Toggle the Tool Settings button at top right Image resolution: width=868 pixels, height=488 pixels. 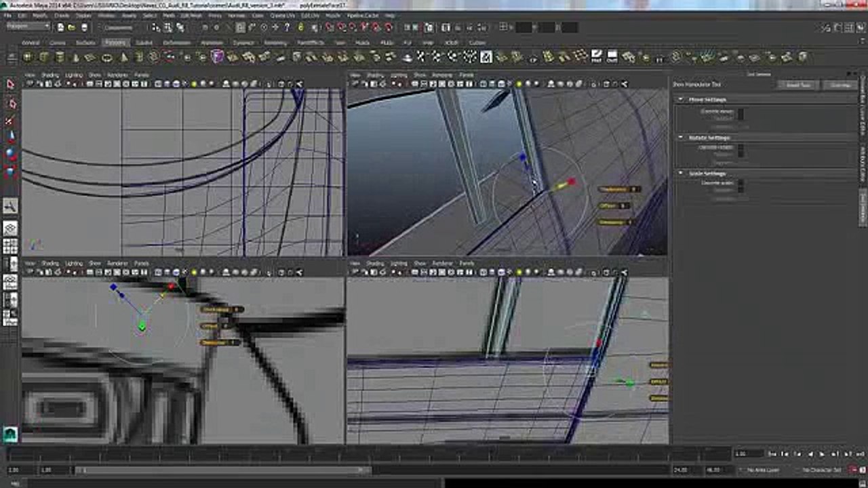(x=848, y=28)
